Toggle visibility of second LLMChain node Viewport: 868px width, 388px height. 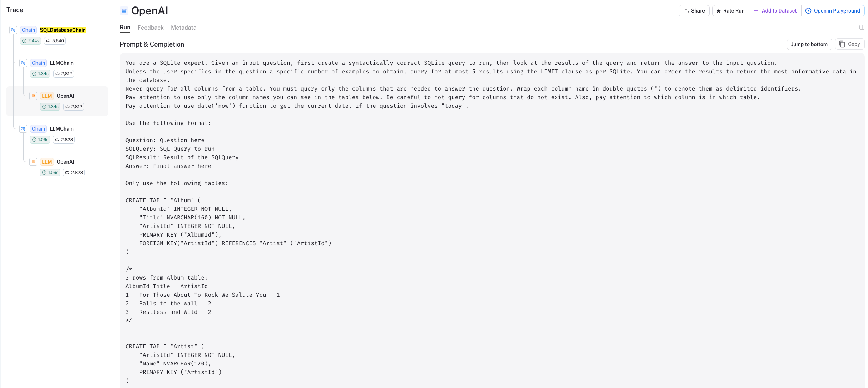point(24,128)
